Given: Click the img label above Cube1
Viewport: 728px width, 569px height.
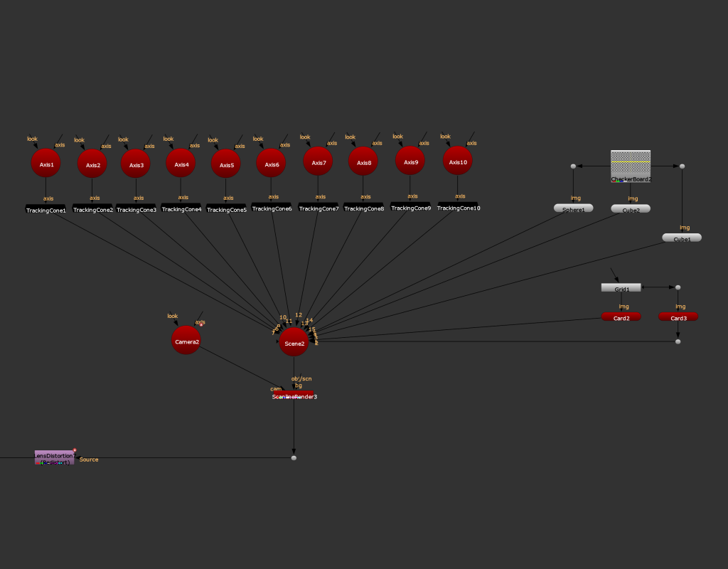Looking at the screenshot, I should [x=685, y=228].
